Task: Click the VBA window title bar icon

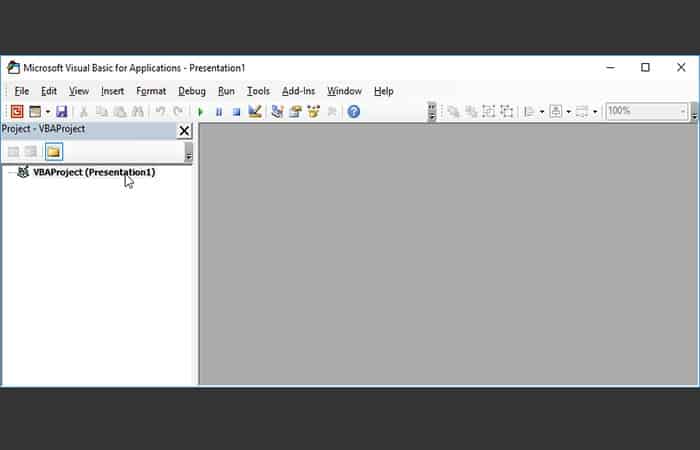Action: tap(13, 67)
